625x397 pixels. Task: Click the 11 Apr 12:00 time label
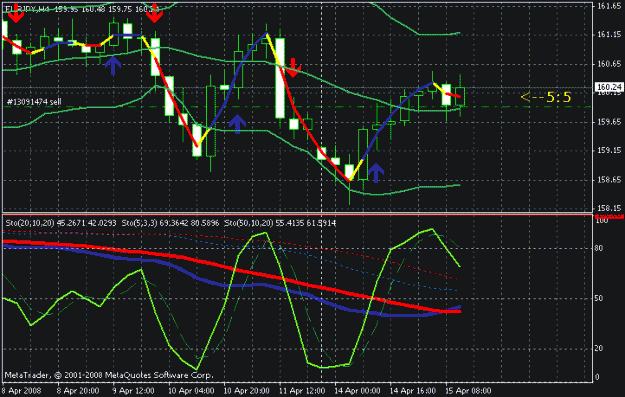(302, 391)
